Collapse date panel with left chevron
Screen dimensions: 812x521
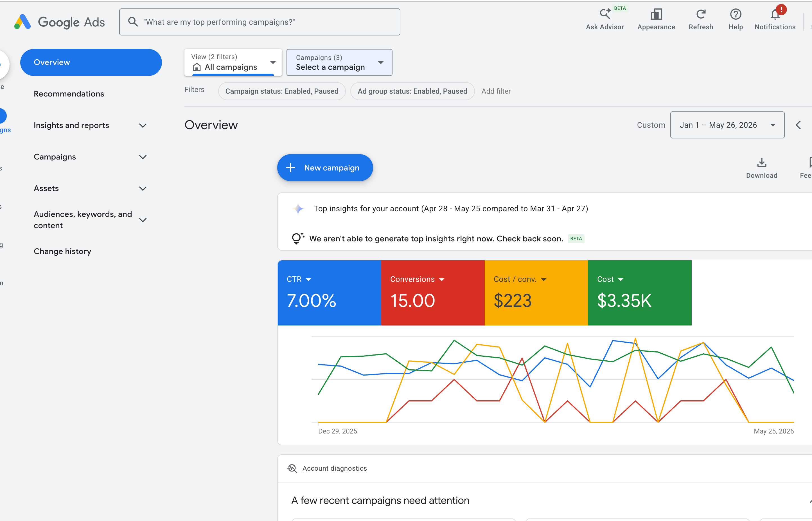click(798, 125)
